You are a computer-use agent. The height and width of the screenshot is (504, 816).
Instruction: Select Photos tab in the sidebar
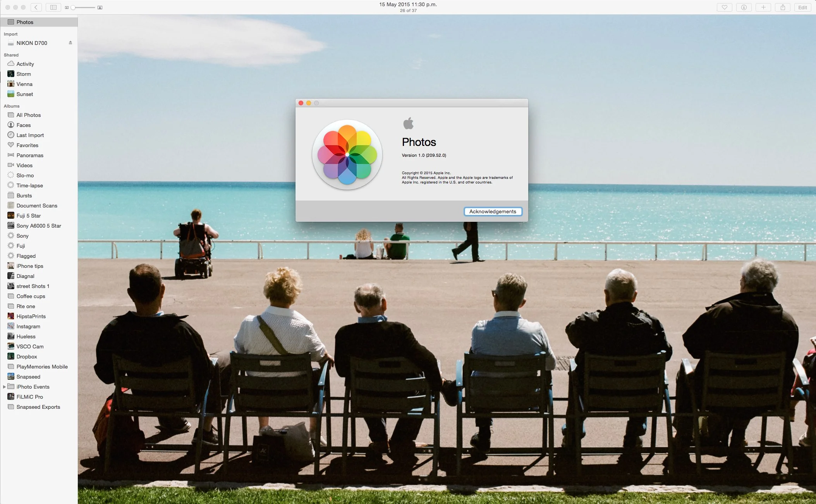(25, 22)
